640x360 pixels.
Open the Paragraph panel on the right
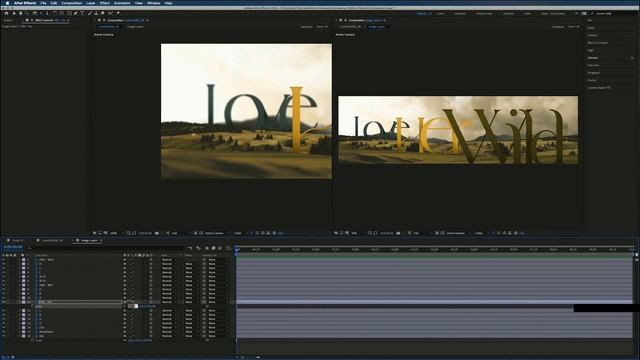594,73
